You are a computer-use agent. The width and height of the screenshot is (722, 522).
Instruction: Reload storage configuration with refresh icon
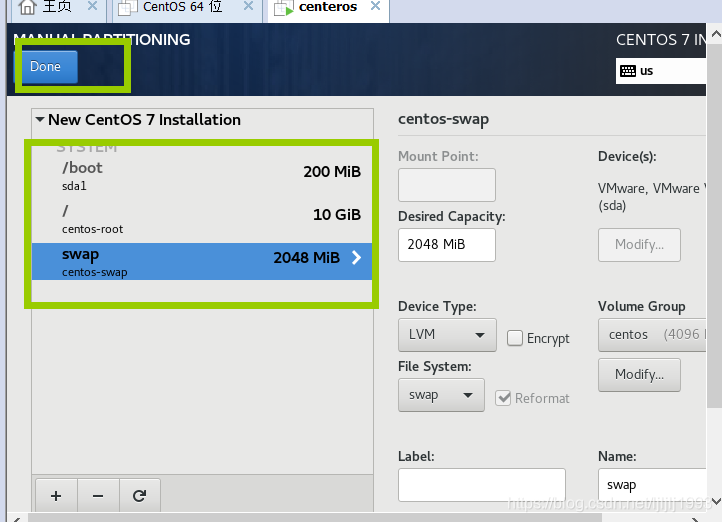(x=140, y=496)
